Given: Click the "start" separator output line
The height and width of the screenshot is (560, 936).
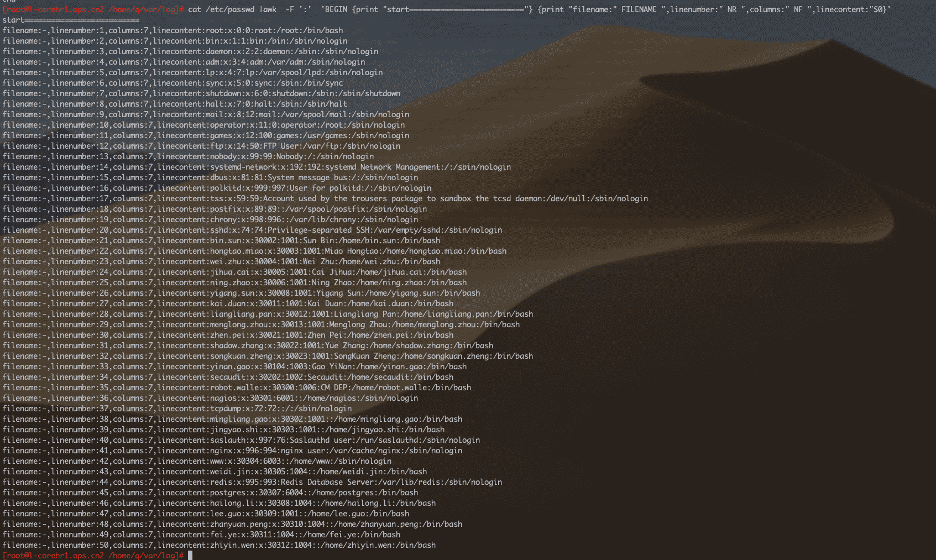Looking at the screenshot, I should pos(71,20).
